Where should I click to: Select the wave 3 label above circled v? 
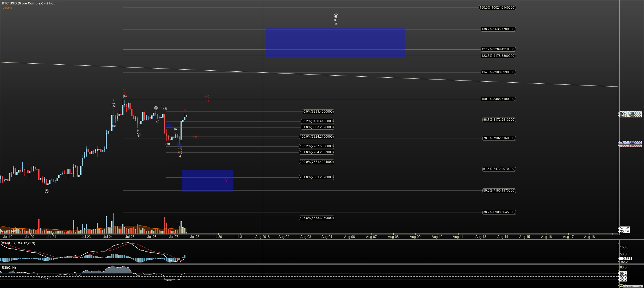tap(114, 101)
